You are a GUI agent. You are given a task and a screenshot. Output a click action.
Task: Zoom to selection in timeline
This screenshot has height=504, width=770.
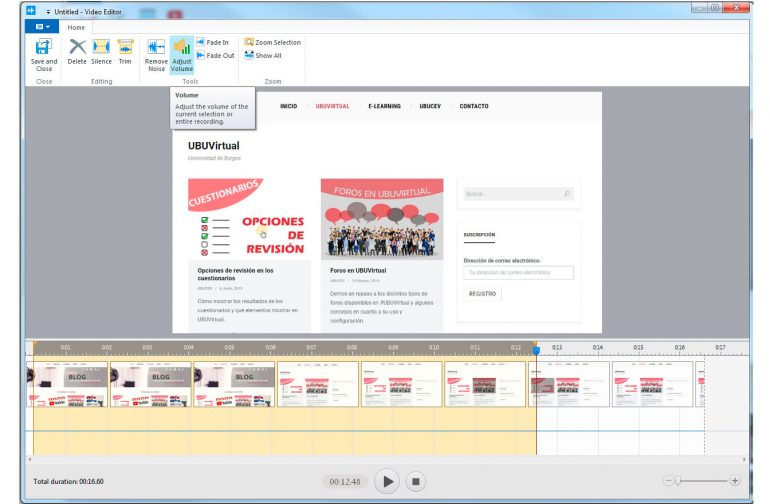coord(273,42)
